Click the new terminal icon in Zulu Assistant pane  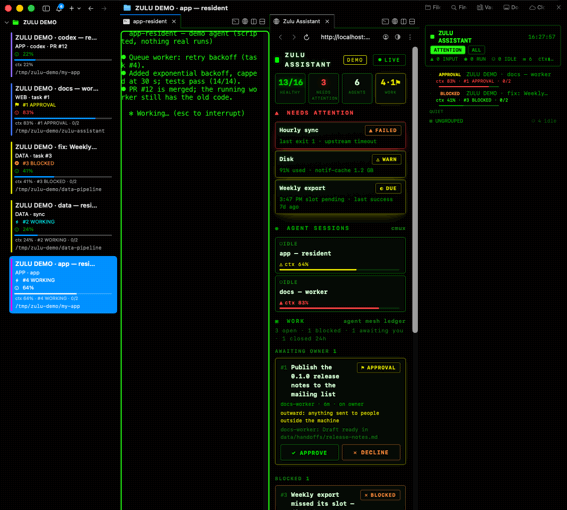[x=385, y=21]
